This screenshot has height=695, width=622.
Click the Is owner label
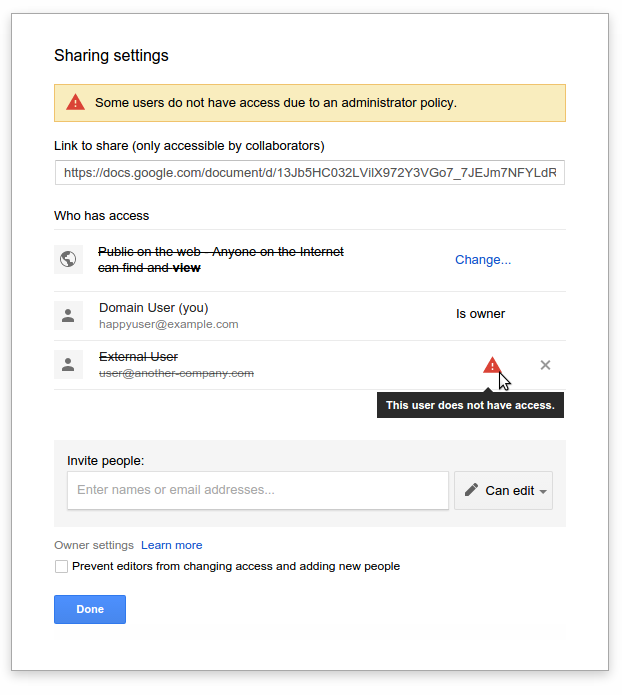pos(480,314)
